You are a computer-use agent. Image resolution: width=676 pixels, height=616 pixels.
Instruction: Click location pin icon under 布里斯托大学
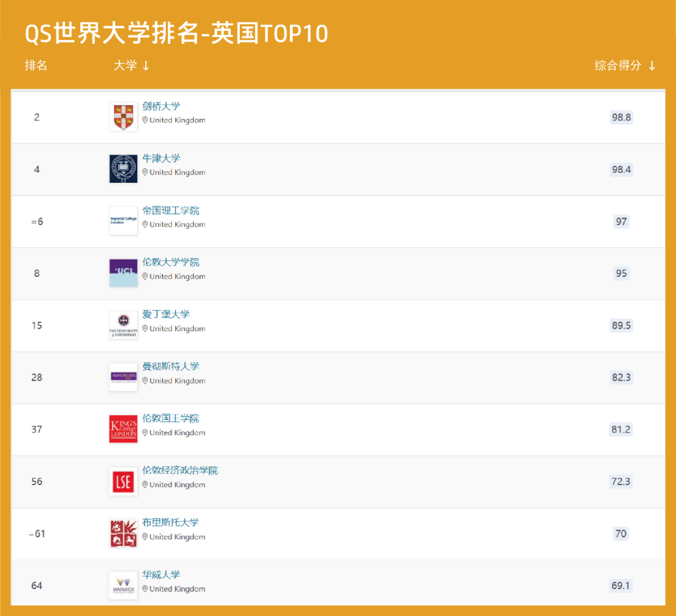pyautogui.click(x=145, y=537)
